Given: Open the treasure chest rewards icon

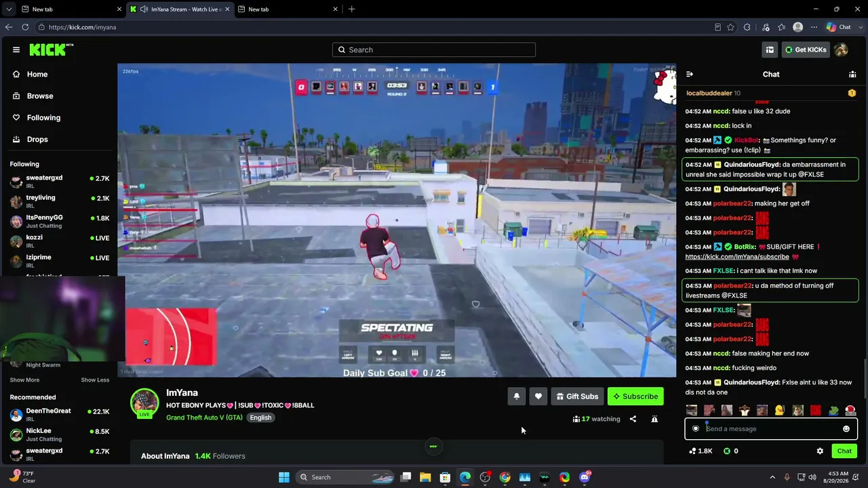Looking at the screenshot, I should [770, 49].
